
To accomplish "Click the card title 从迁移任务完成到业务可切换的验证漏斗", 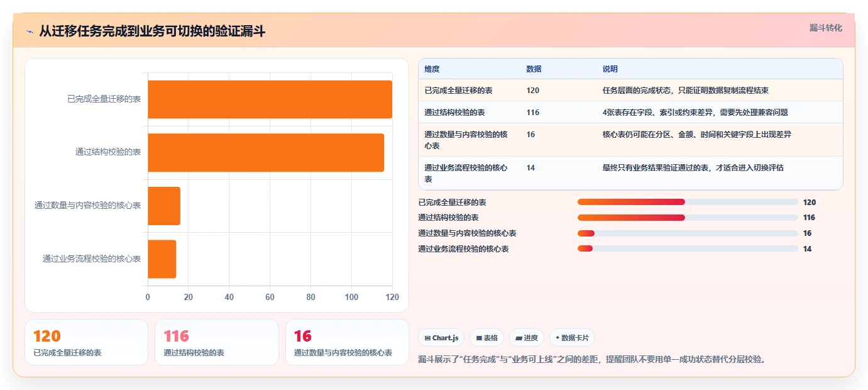I will tap(152, 31).
